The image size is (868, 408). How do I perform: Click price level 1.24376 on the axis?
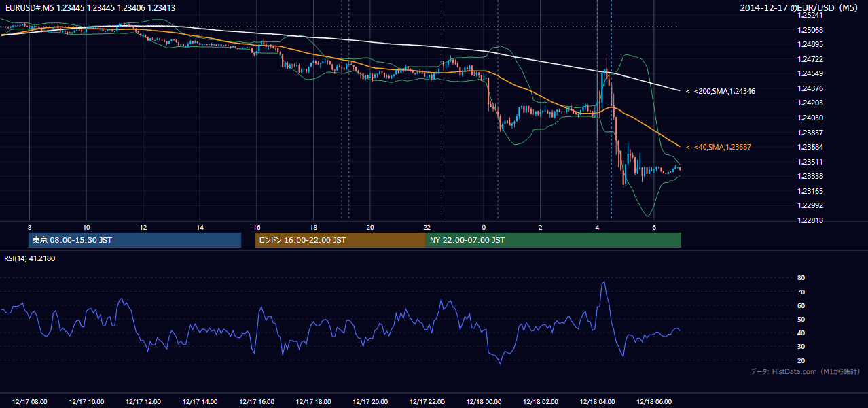pos(810,88)
